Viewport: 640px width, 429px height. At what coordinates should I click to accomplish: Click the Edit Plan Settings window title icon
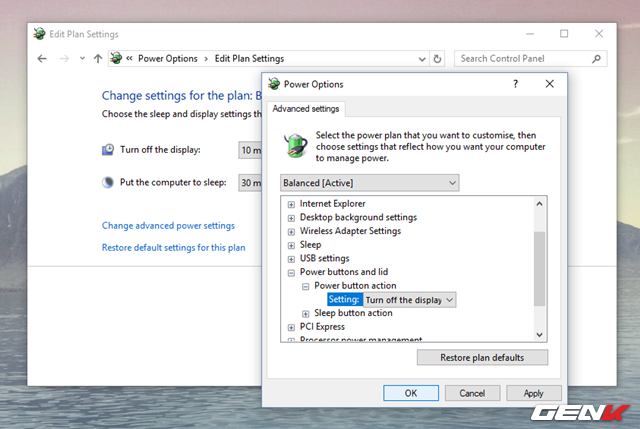point(40,34)
